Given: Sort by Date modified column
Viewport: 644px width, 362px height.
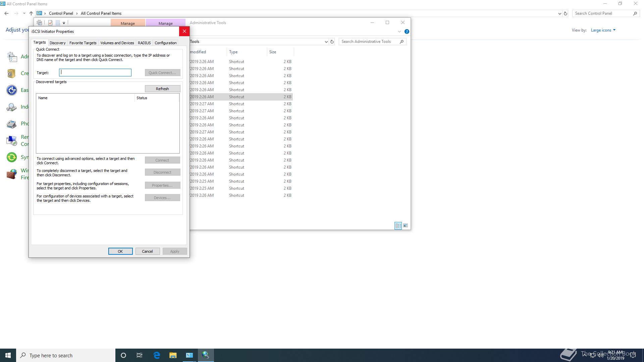Looking at the screenshot, I should pyautogui.click(x=208, y=52).
